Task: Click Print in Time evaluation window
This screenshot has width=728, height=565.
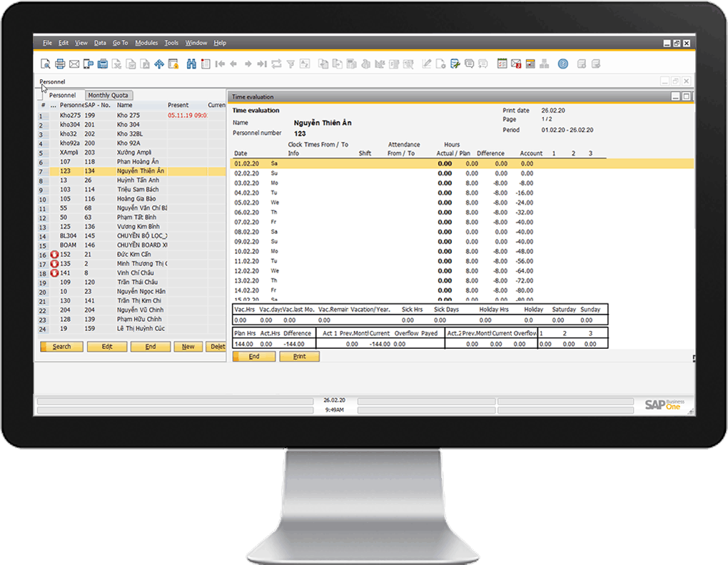Action: click(300, 356)
